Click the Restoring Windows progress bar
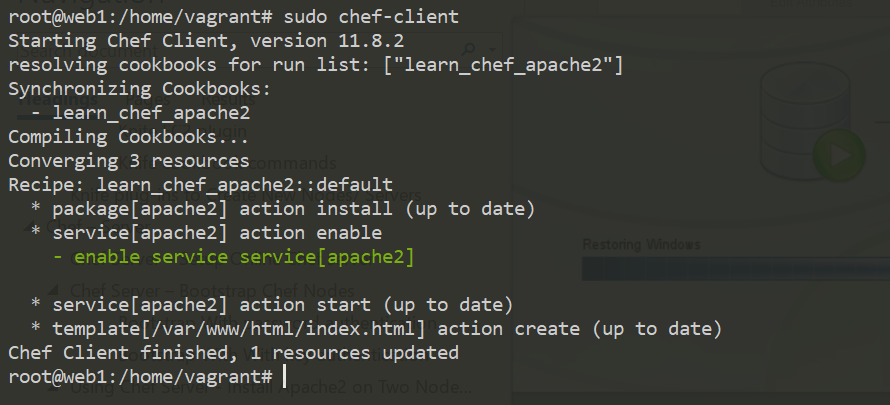The image size is (890, 405). click(734, 268)
